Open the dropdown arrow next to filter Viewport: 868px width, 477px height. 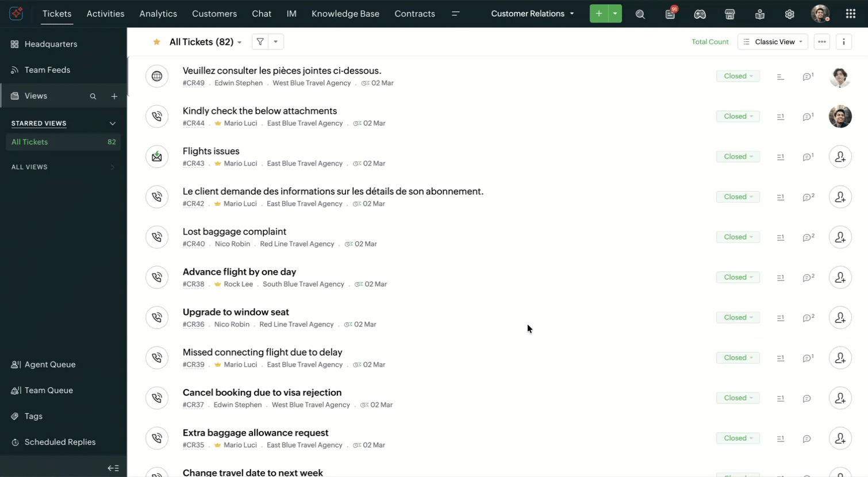(x=276, y=41)
